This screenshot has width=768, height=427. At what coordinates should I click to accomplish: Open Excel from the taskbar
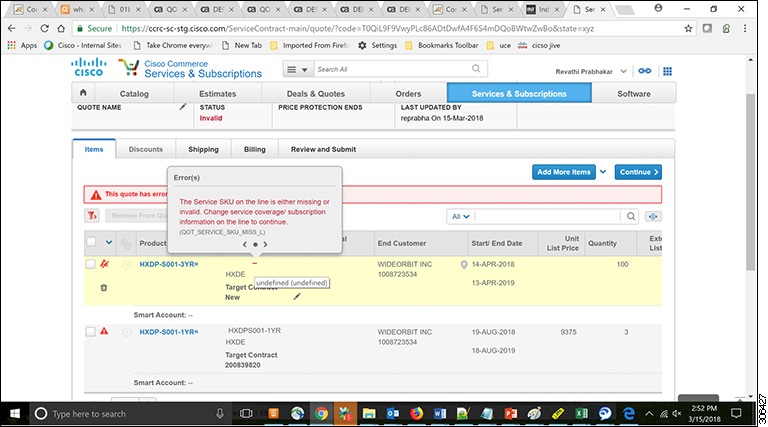point(581,414)
